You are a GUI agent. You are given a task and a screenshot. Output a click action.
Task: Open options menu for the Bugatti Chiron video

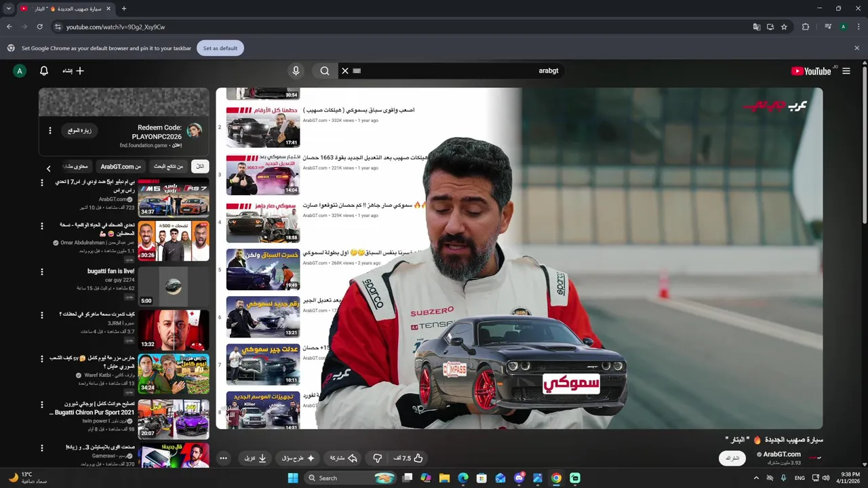click(x=42, y=405)
